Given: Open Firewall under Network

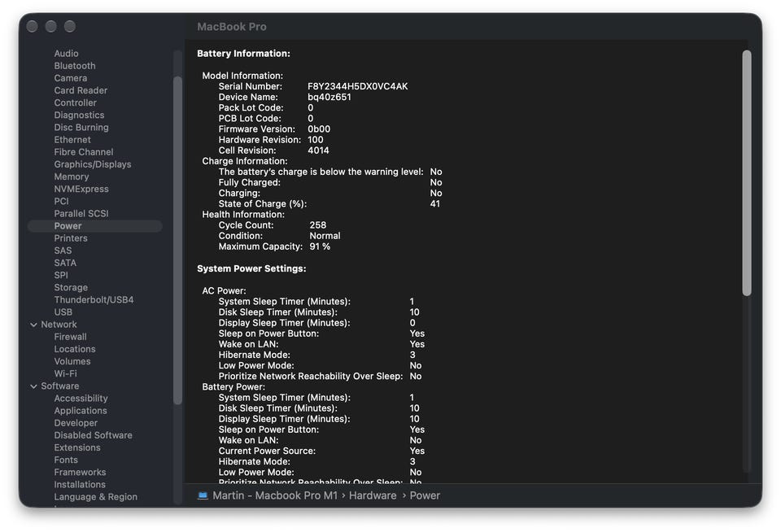Looking at the screenshot, I should [x=70, y=338].
